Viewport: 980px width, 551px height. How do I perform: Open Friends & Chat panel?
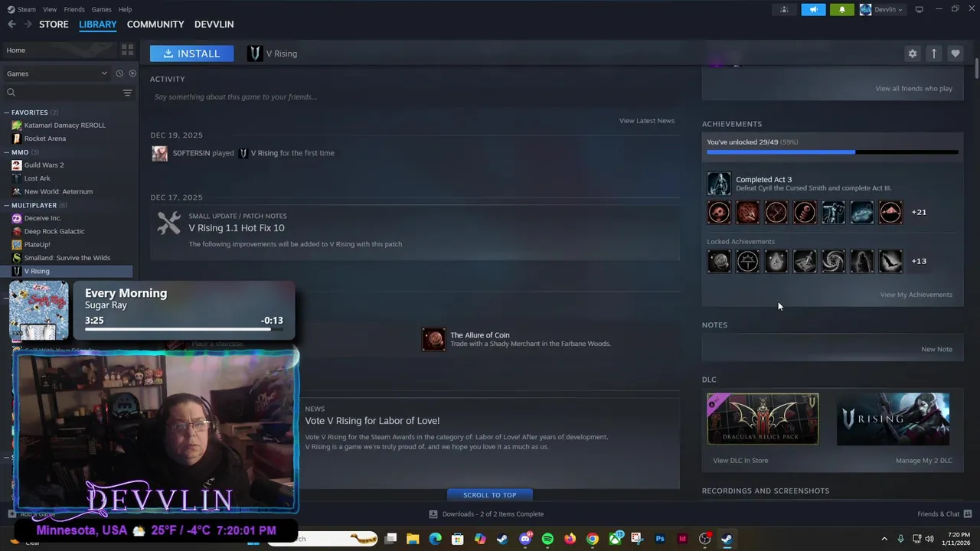pyautogui.click(x=944, y=514)
